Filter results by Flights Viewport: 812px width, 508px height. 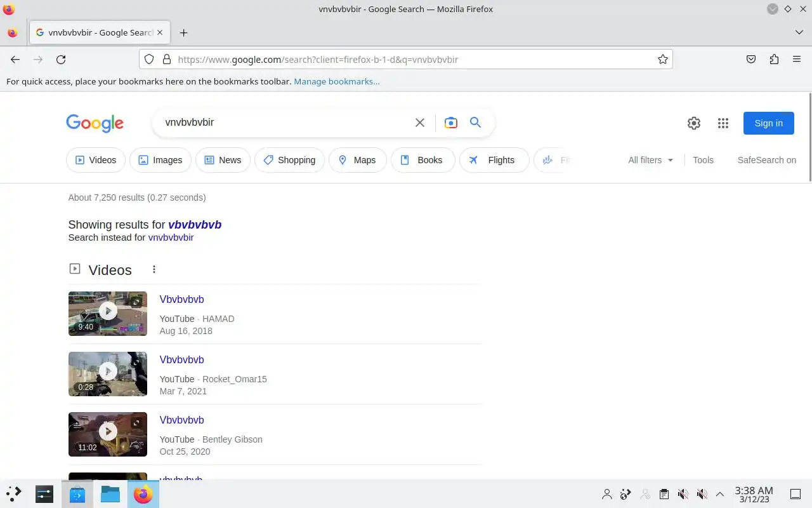(494, 160)
